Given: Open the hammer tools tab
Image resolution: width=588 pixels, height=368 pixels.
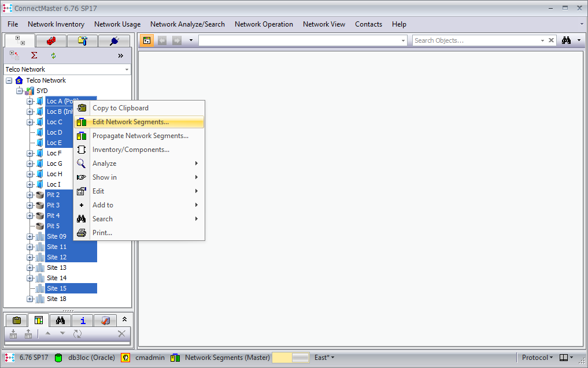Looking at the screenshot, I should click(x=83, y=40).
